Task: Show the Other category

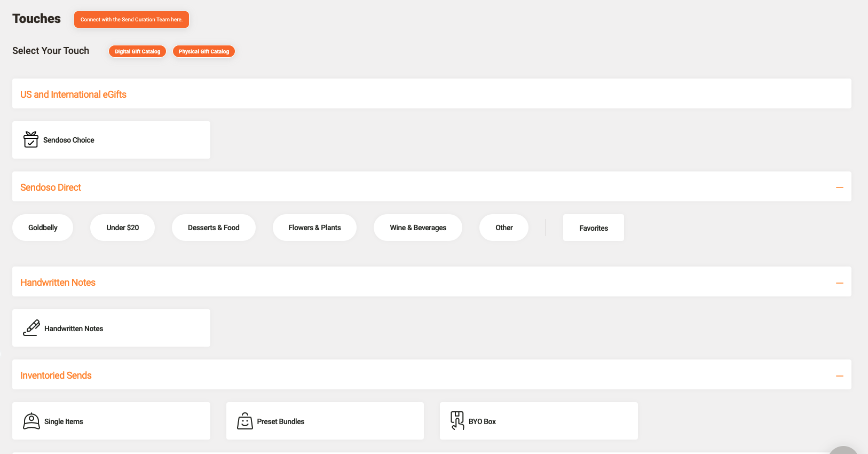Action: point(504,228)
